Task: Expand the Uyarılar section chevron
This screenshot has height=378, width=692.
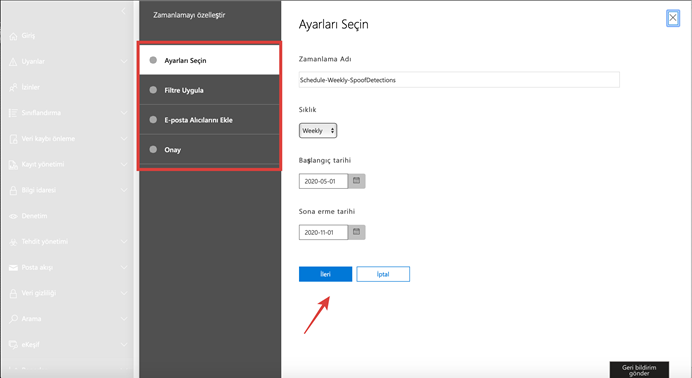Action: click(x=124, y=61)
